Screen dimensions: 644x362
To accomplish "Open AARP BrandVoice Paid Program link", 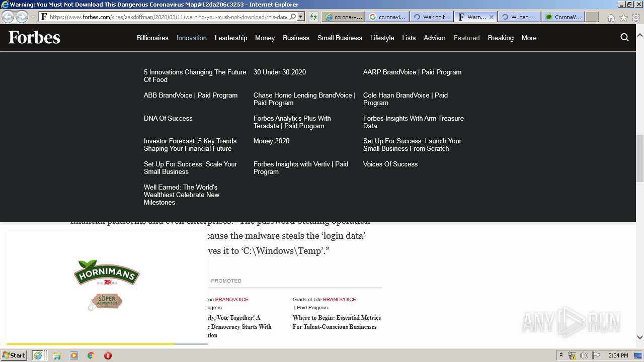I will click(412, 72).
